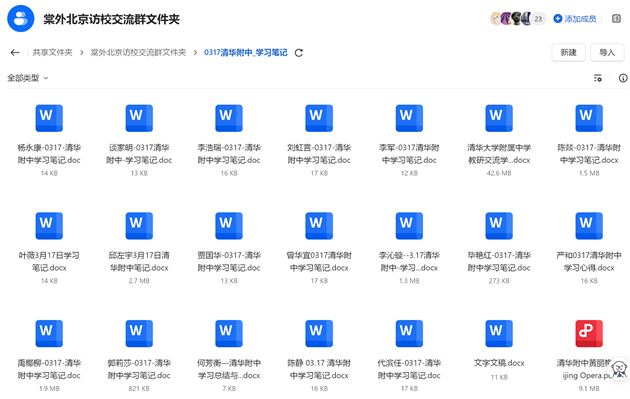Image resolution: width=630 pixels, height=399 pixels.
Task: Open Word file 李军-0317清华附中学习笔记.doc
Action: pyautogui.click(x=409, y=118)
